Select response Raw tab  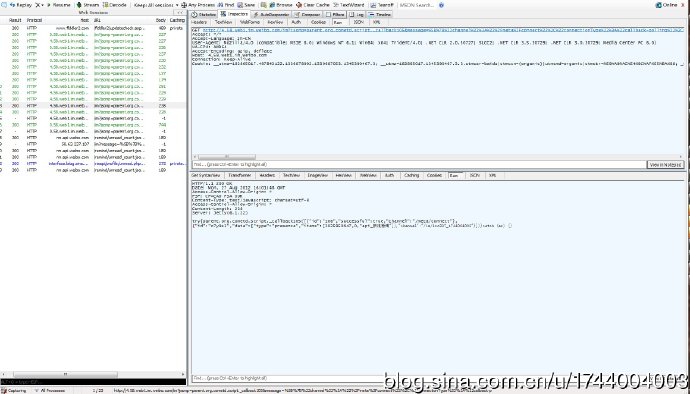(455, 175)
